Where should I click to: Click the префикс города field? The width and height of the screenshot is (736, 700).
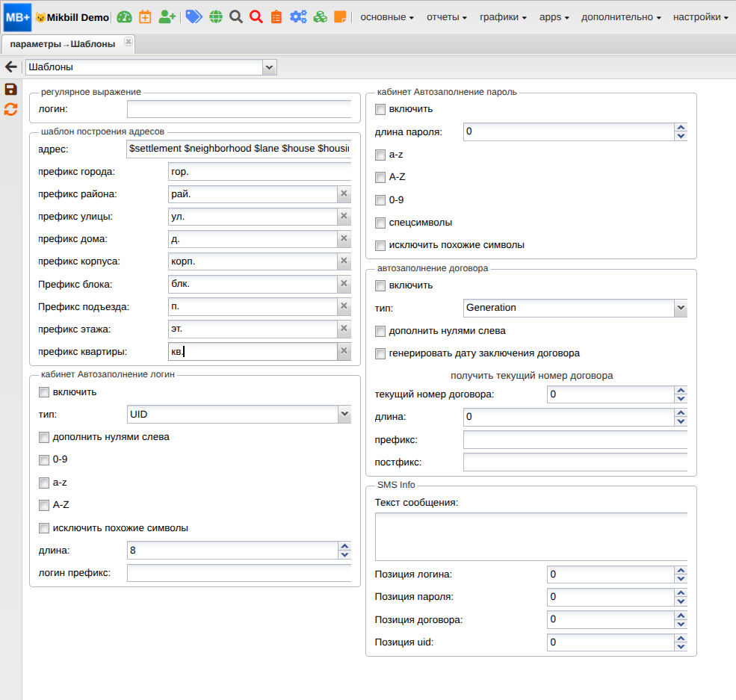259,172
